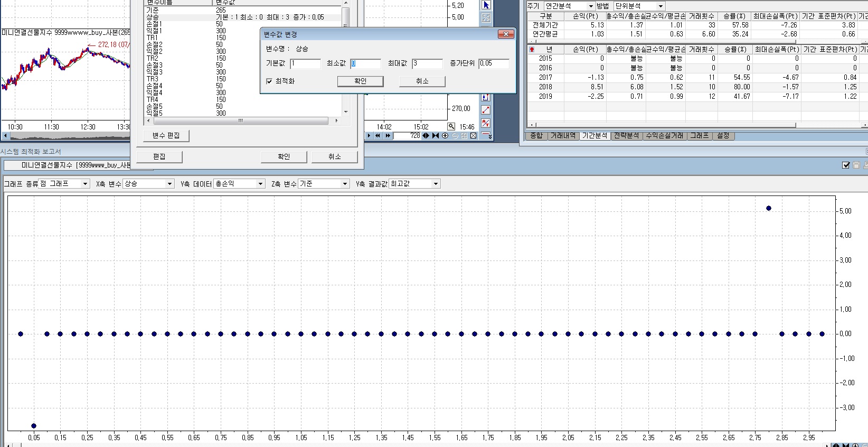Screen dimensions: 868x447
Task: Click the 증가단위 input field
Action: (x=494, y=63)
